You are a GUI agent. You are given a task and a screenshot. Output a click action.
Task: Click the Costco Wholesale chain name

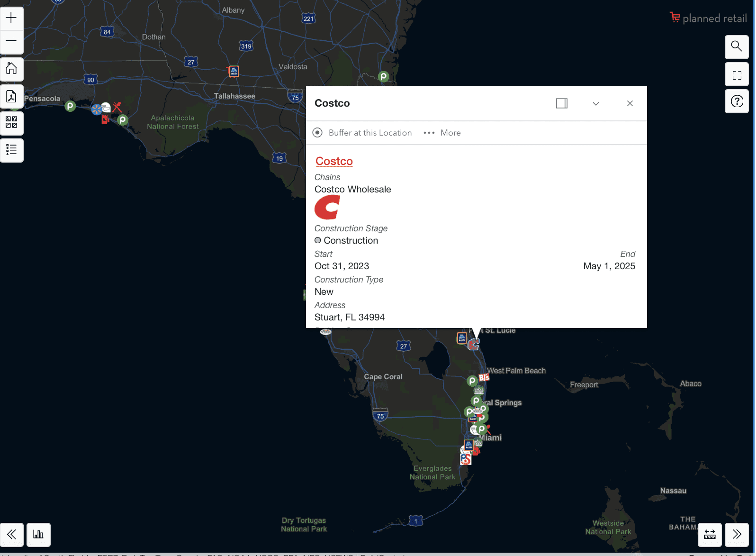coord(353,189)
